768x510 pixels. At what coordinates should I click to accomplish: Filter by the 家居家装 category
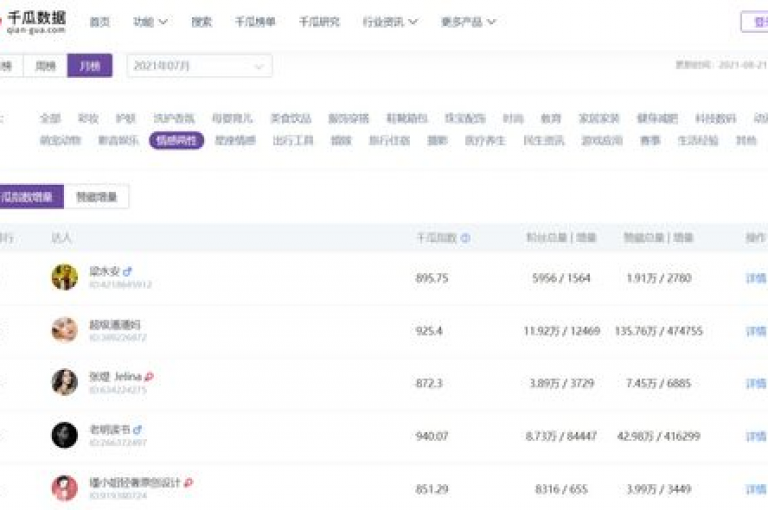599,119
